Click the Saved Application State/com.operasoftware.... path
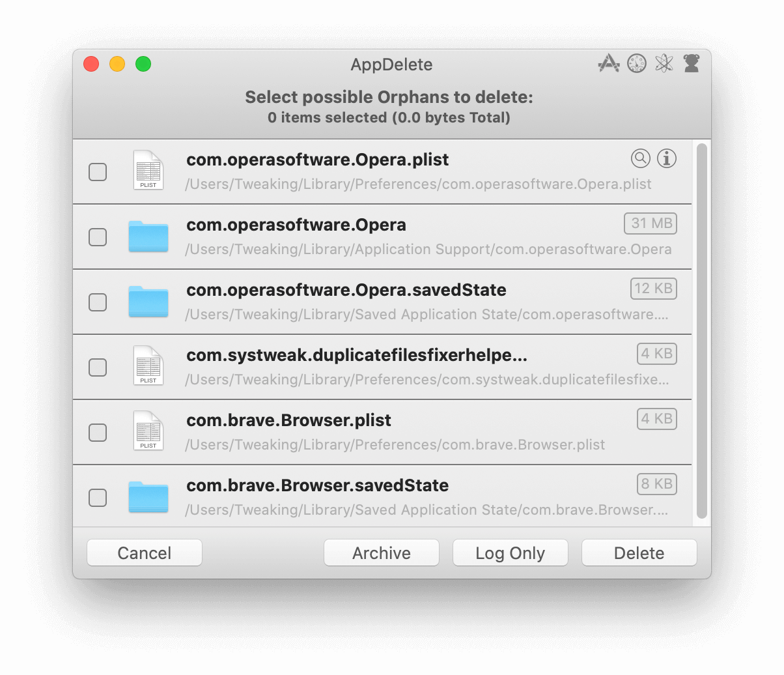 coord(427,315)
